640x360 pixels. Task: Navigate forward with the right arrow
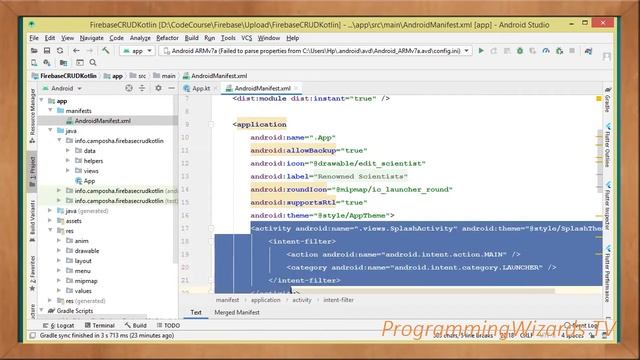(x=89, y=51)
